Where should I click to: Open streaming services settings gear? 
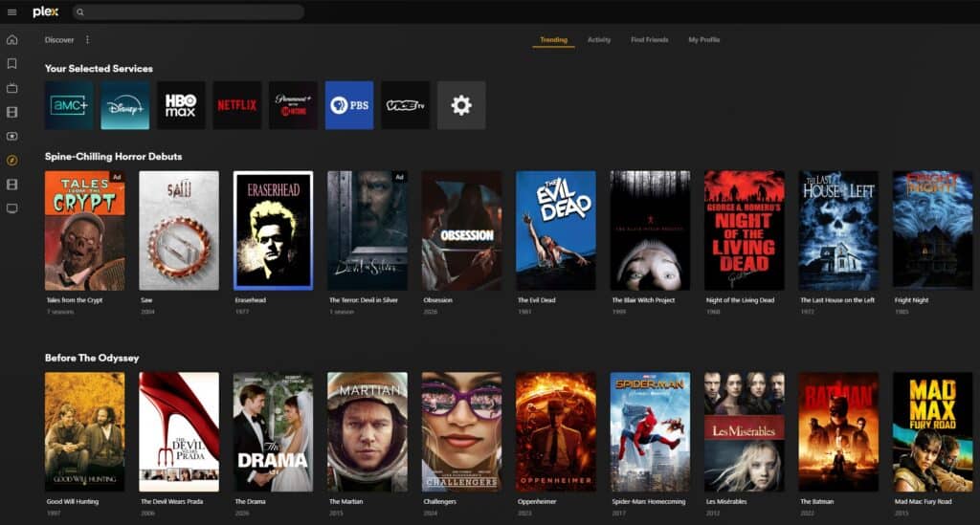point(461,105)
